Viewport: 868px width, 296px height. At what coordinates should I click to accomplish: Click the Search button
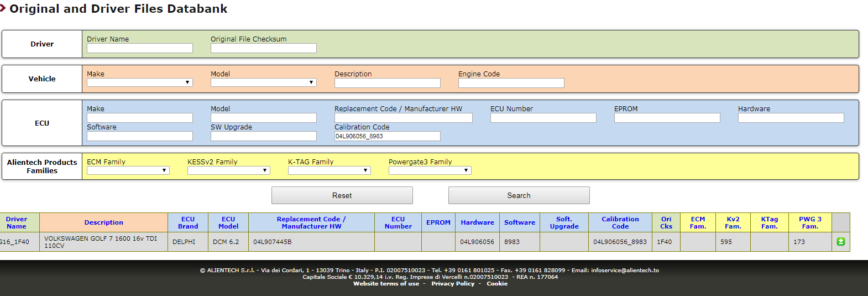(519, 195)
